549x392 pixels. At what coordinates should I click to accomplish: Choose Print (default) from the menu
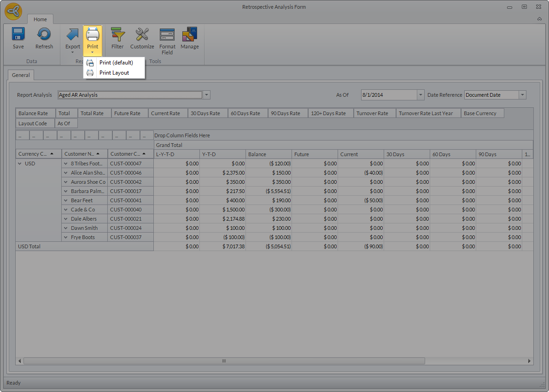coord(116,63)
